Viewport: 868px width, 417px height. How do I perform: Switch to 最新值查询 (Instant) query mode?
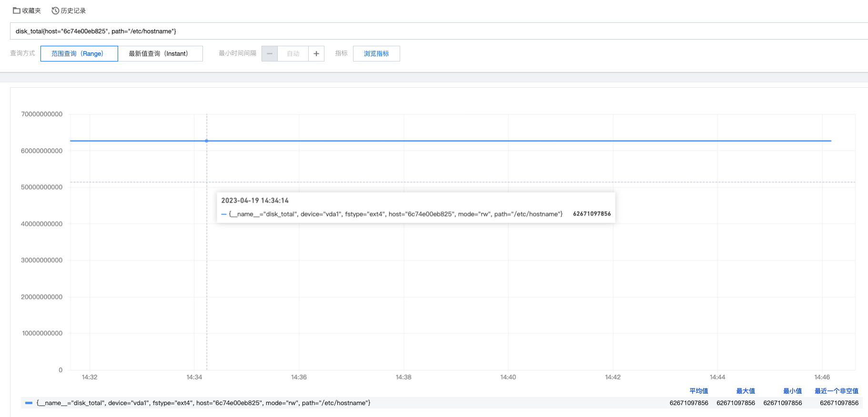pyautogui.click(x=160, y=53)
